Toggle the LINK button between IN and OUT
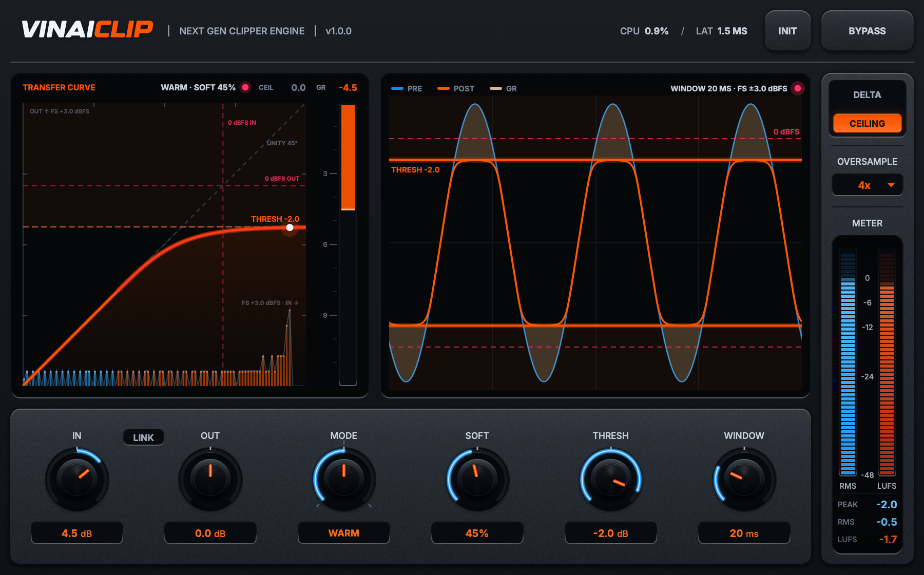Image resolution: width=924 pixels, height=575 pixels. (143, 437)
